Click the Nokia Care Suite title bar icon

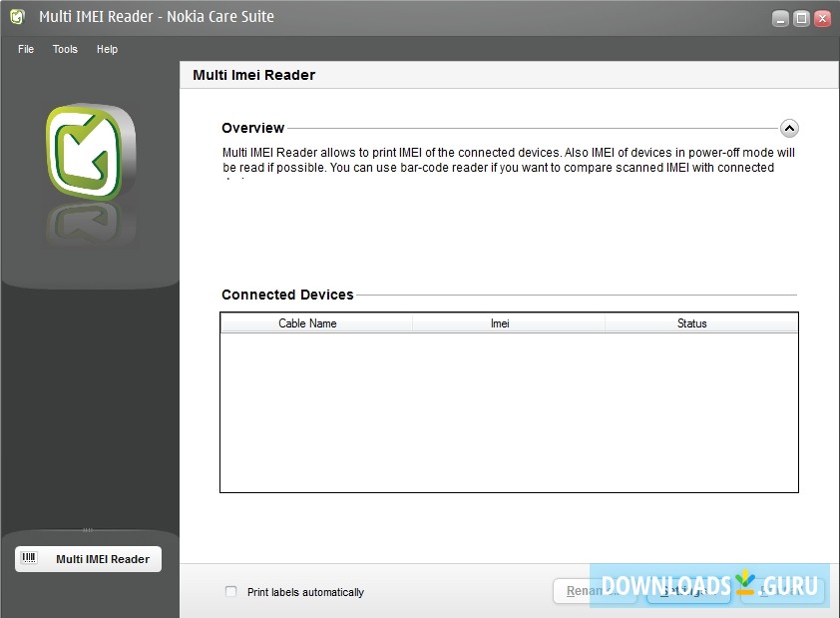click(17, 17)
